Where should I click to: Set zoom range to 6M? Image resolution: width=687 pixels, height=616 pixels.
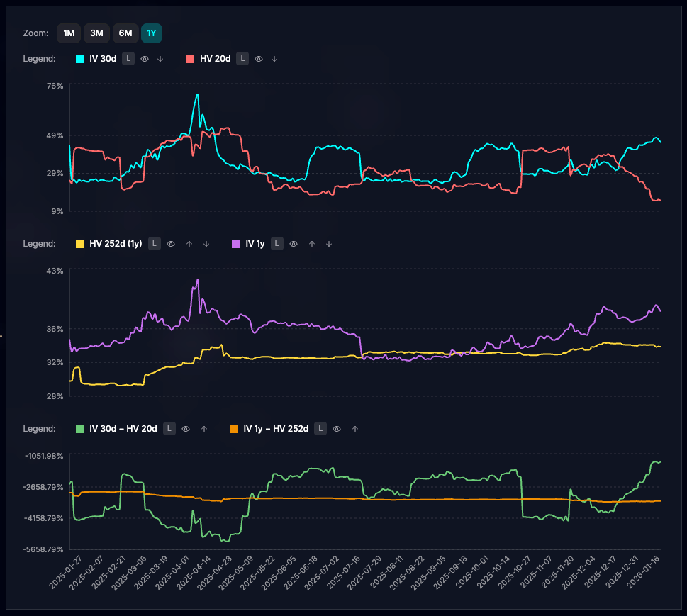(125, 33)
